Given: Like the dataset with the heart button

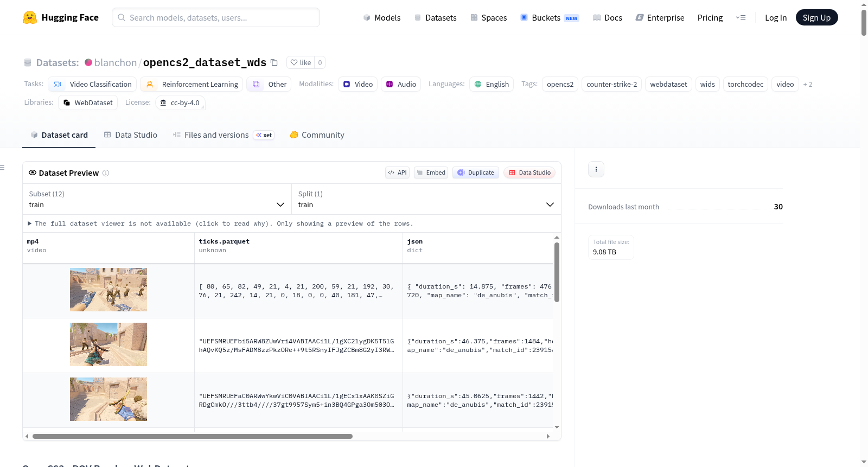Looking at the screenshot, I should click(x=301, y=62).
